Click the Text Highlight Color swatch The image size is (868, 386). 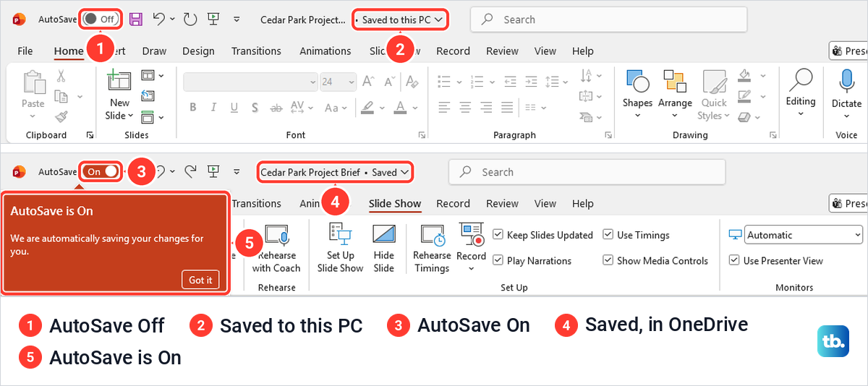(x=367, y=108)
